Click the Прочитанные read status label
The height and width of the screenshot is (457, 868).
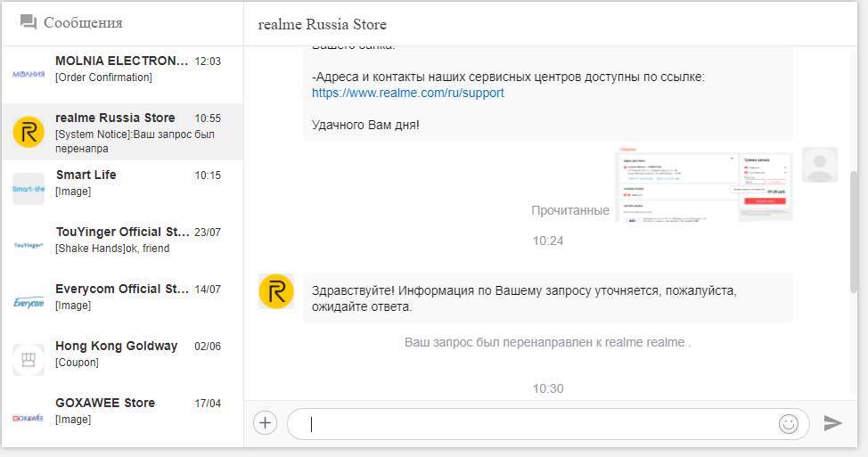(570, 210)
